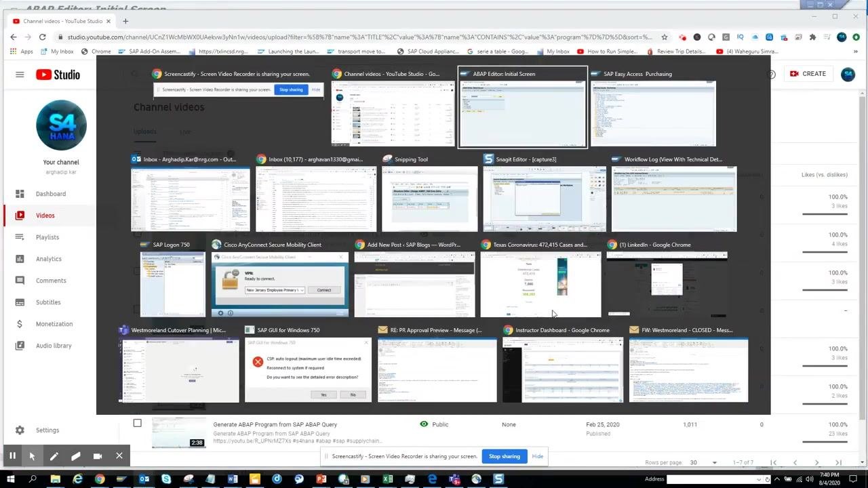The image size is (868, 488).
Task: Toggle the Screencastify webcam icon
Action: click(97, 456)
